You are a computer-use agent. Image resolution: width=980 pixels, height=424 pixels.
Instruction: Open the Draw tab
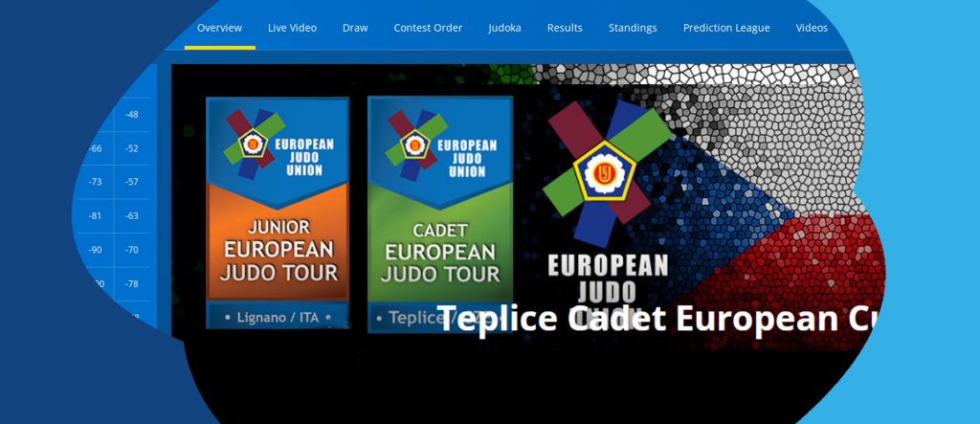[355, 28]
